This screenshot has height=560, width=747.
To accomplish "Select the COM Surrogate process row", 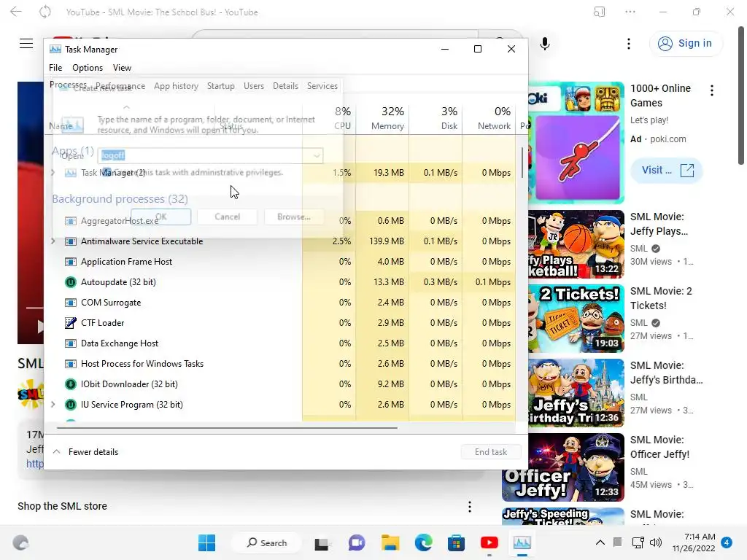I will (x=279, y=303).
